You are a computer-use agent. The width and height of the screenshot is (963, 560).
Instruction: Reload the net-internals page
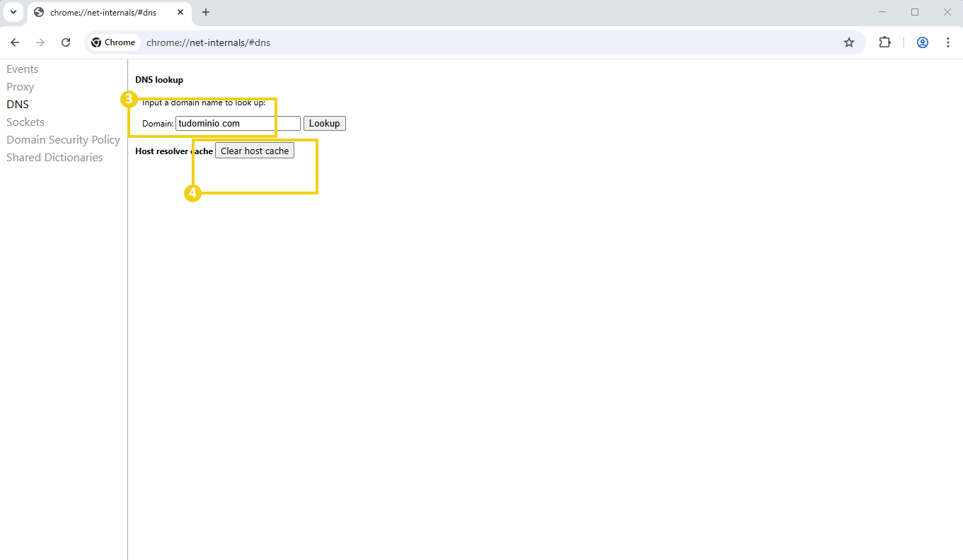[x=66, y=42]
